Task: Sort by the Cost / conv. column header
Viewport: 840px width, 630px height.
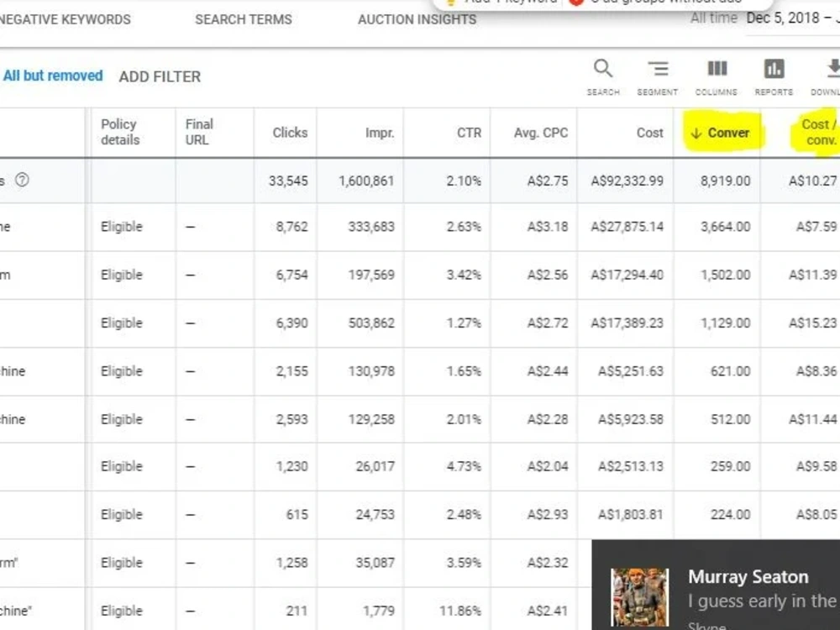Action: click(x=818, y=132)
